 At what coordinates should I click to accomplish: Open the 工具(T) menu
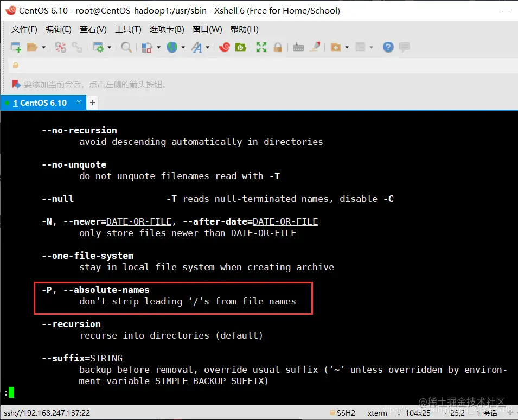coord(128,29)
